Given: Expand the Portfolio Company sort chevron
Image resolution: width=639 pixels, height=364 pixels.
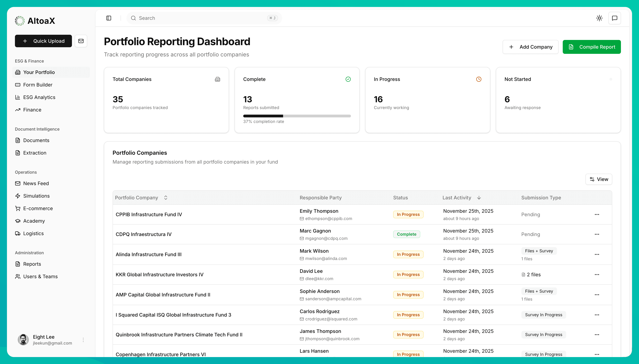Looking at the screenshot, I should [166, 197].
